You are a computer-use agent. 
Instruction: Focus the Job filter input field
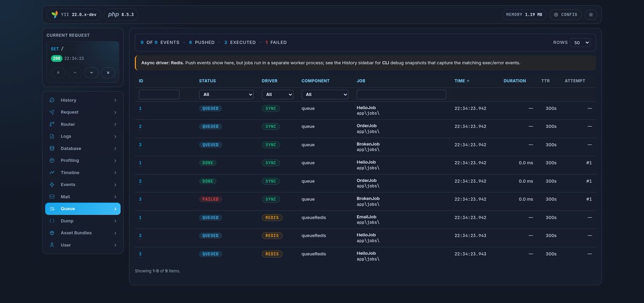401,95
